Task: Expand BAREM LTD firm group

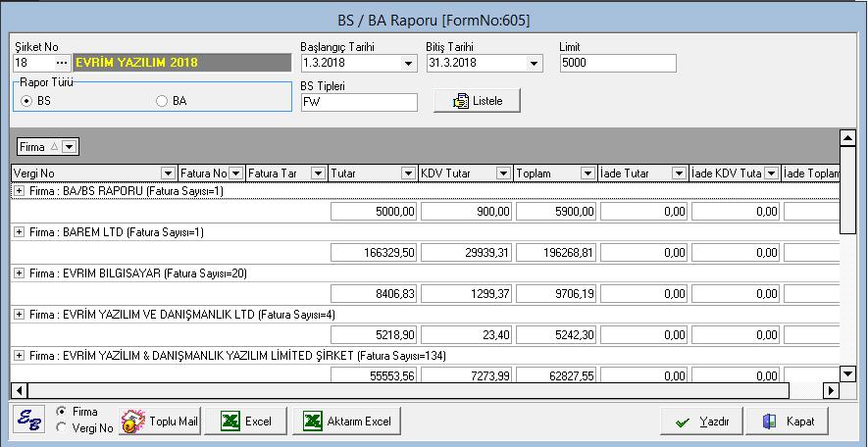Action: (20, 232)
